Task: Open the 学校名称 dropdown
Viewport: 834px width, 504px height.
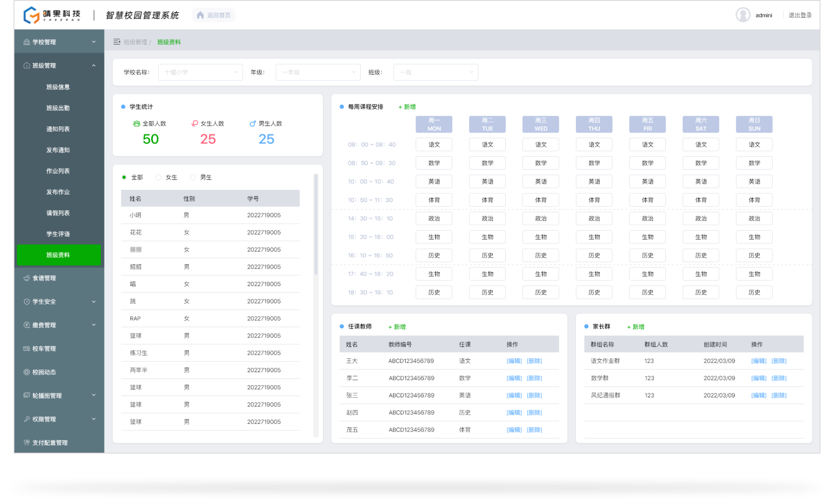Action: [200, 72]
